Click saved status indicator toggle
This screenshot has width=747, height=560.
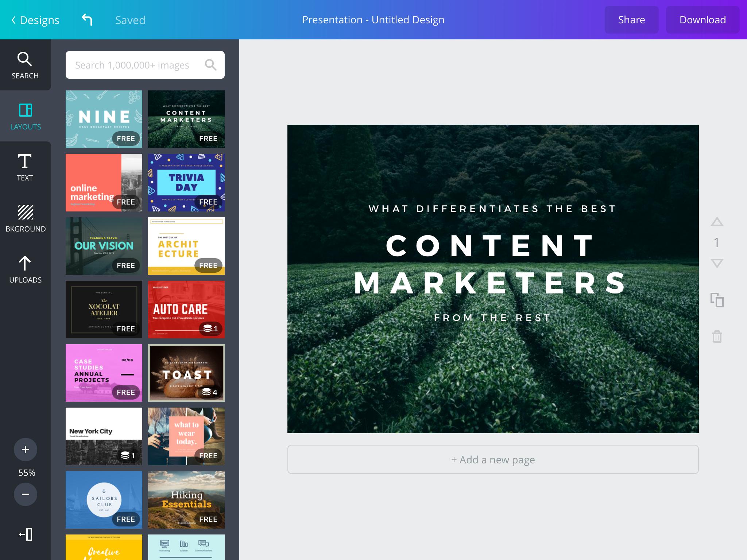(x=130, y=20)
